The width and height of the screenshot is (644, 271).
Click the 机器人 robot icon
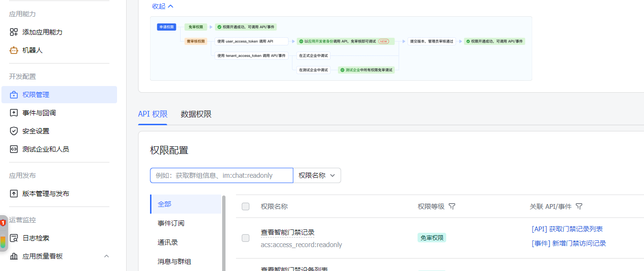14,50
